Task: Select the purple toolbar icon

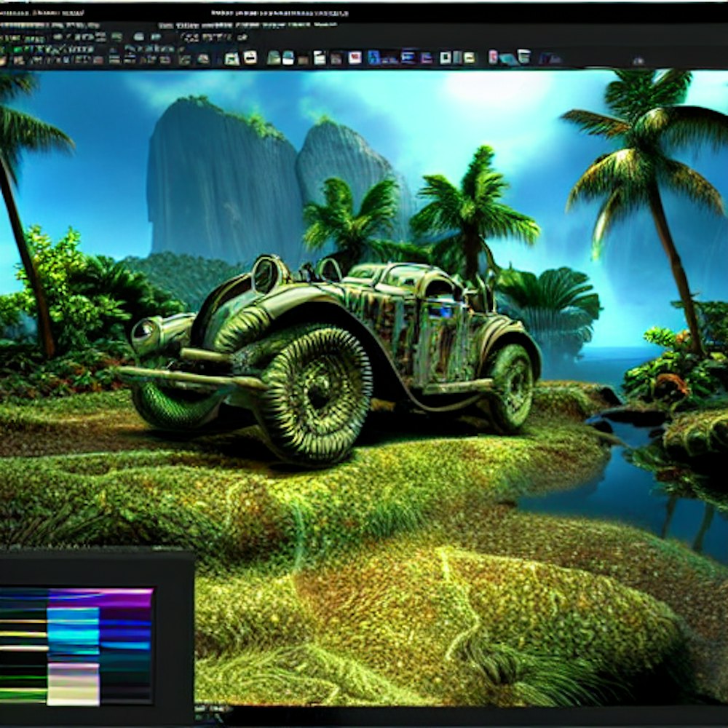Action: tap(426, 58)
